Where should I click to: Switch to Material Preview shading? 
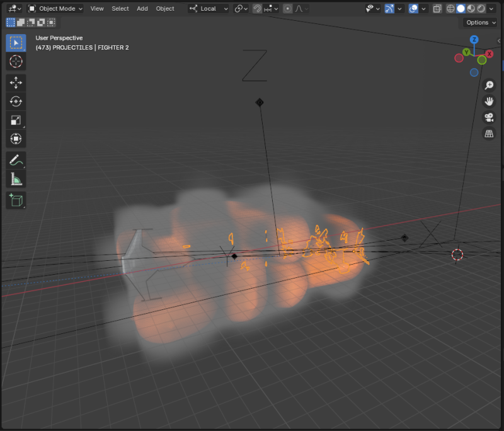point(471,9)
